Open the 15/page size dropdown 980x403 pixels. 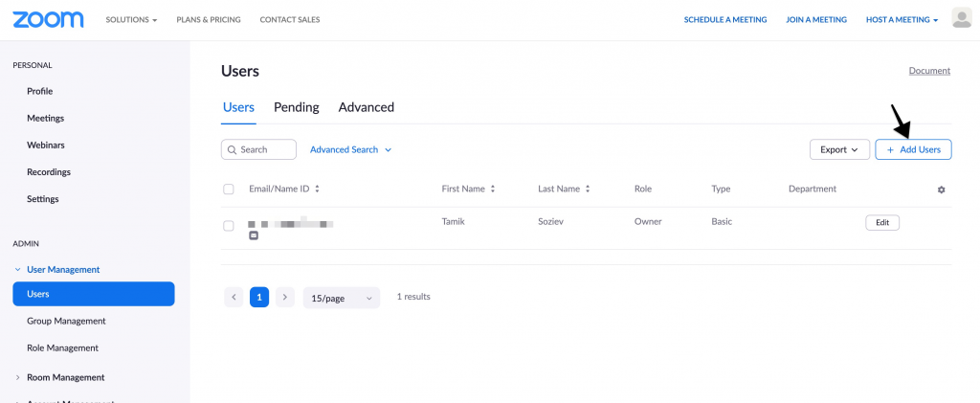tap(341, 298)
